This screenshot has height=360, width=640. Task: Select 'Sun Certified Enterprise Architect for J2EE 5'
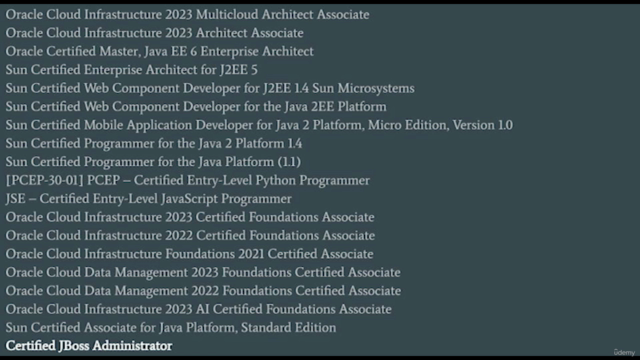coord(131,70)
